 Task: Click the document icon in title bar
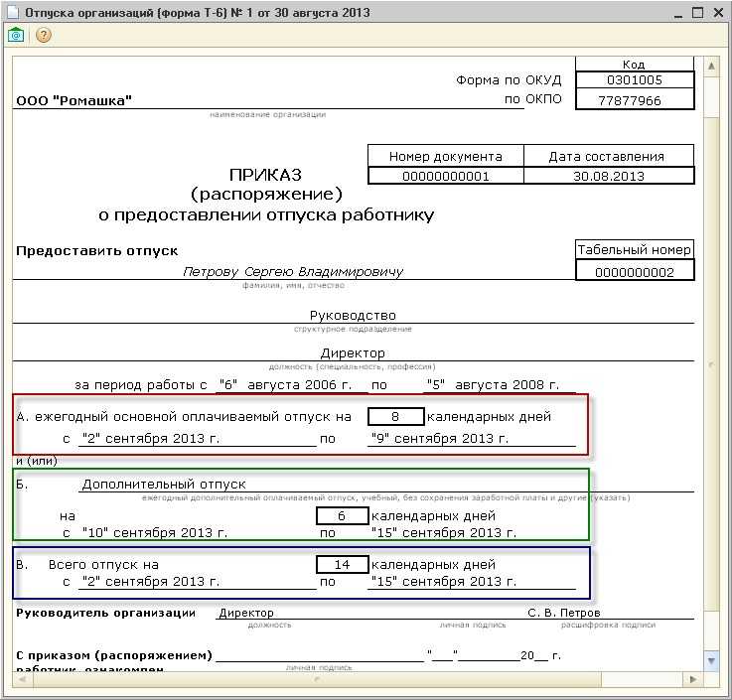click(x=13, y=13)
